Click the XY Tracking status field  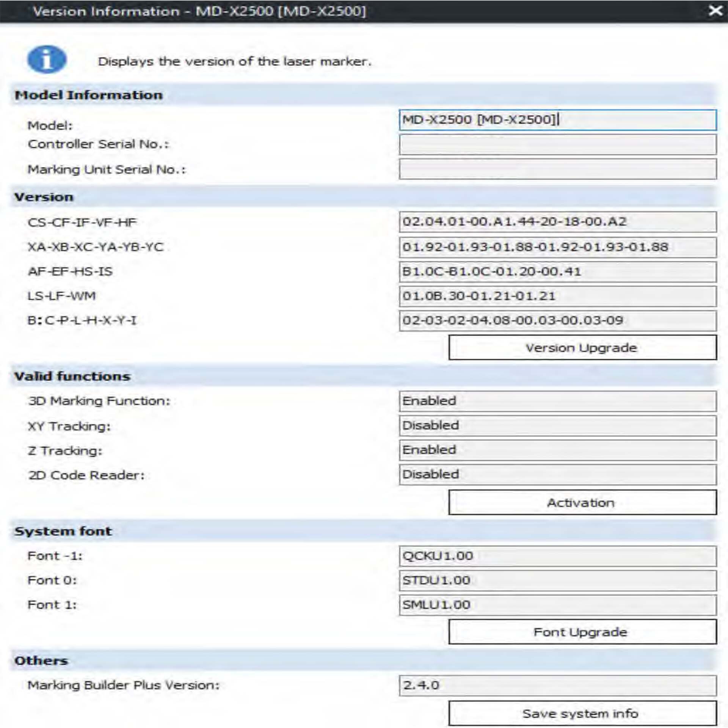coord(558,426)
